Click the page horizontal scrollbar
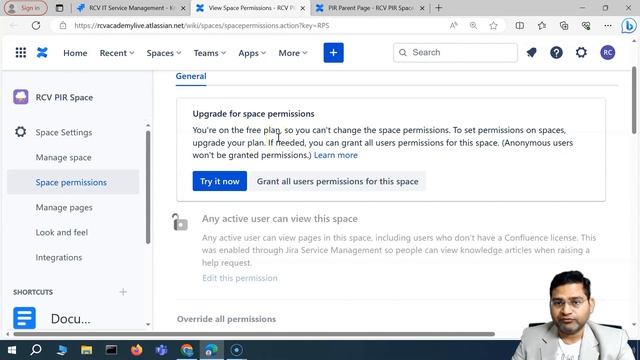The image size is (640, 360). (254, 334)
